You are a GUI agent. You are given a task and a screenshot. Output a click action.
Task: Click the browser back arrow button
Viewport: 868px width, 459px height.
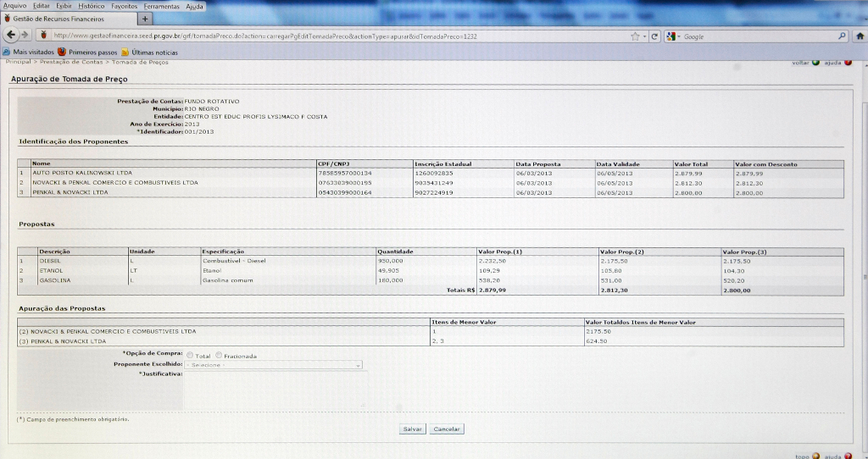pyautogui.click(x=10, y=36)
